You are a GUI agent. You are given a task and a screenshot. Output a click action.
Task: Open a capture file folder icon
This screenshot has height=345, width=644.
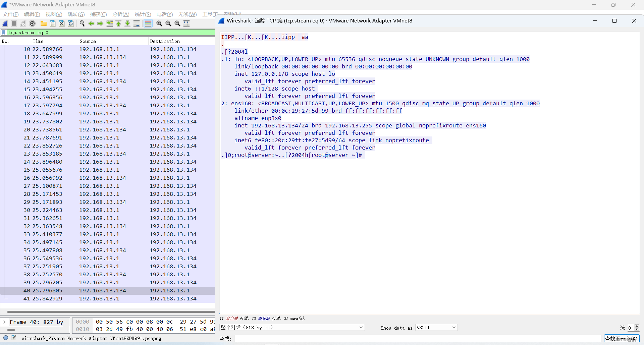point(44,23)
